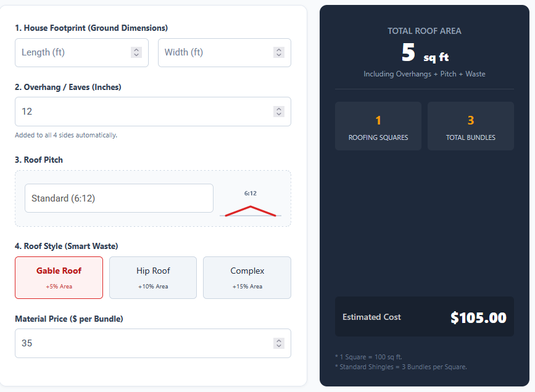Open the Roof Pitch dropdown
535x392 pixels.
[x=119, y=198]
